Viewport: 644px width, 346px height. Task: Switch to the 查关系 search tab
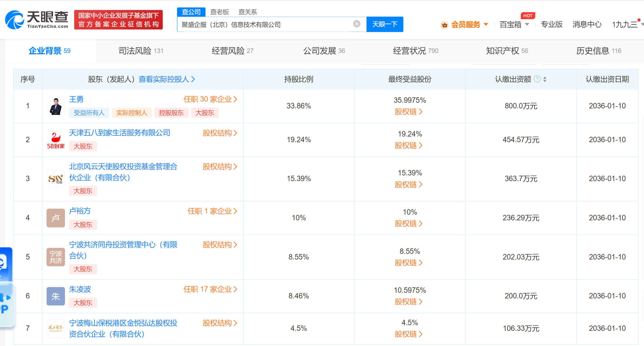click(x=248, y=12)
